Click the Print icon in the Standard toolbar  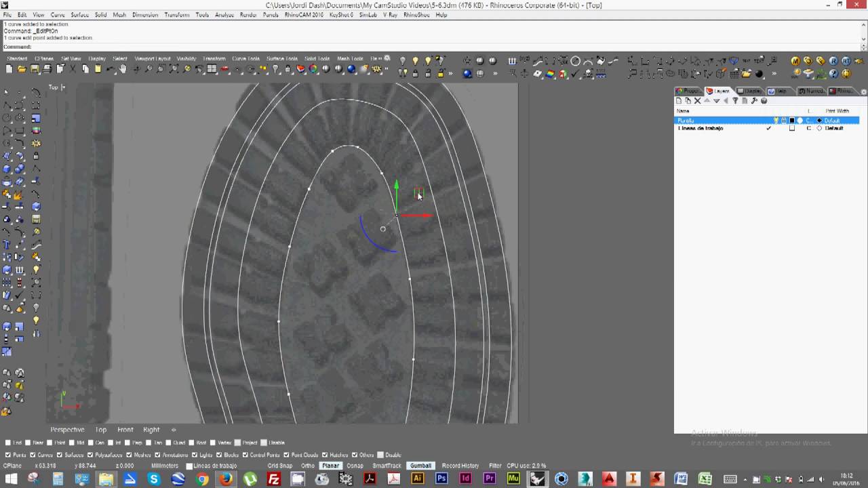(47, 69)
